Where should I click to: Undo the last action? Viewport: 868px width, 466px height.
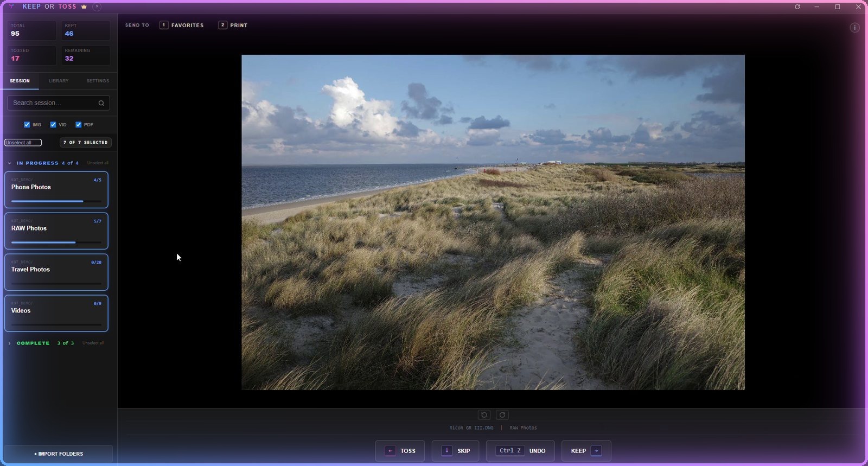click(x=520, y=451)
